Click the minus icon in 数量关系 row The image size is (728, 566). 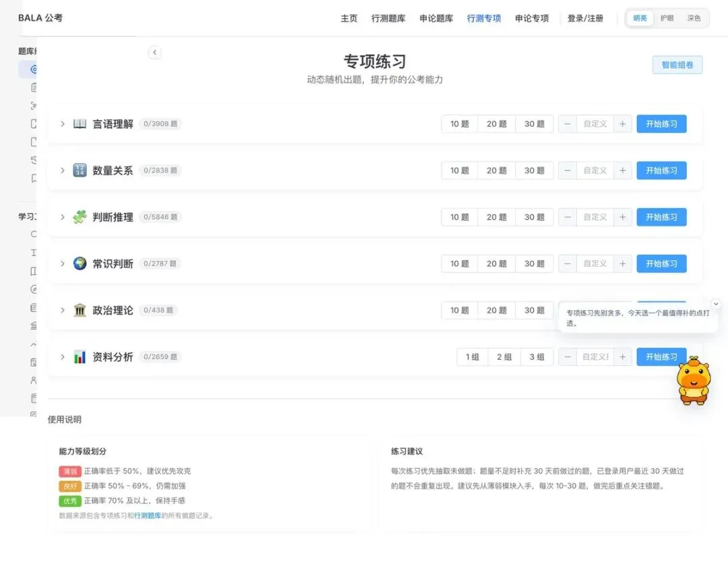(x=568, y=170)
